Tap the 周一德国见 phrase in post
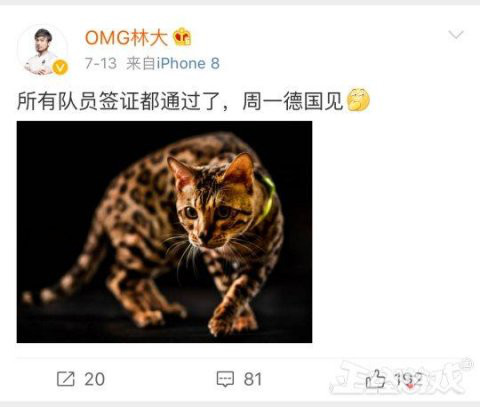The width and height of the screenshot is (480, 407). tap(293, 101)
